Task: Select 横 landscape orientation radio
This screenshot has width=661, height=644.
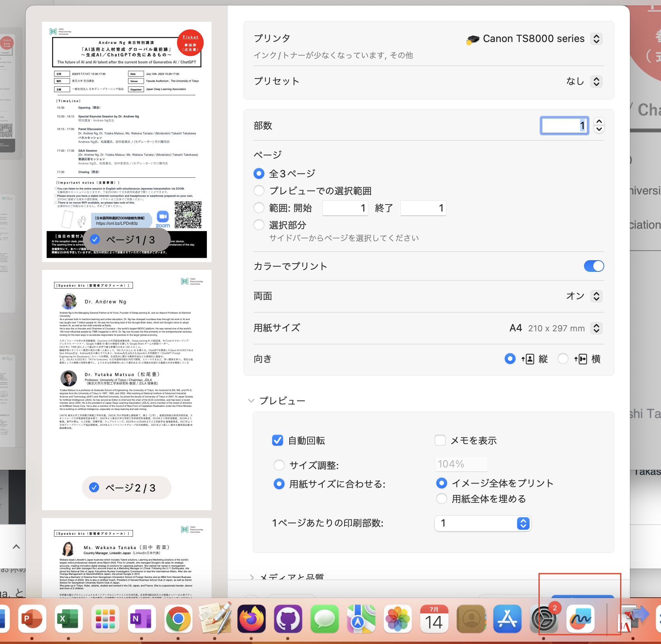Action: pos(563,359)
